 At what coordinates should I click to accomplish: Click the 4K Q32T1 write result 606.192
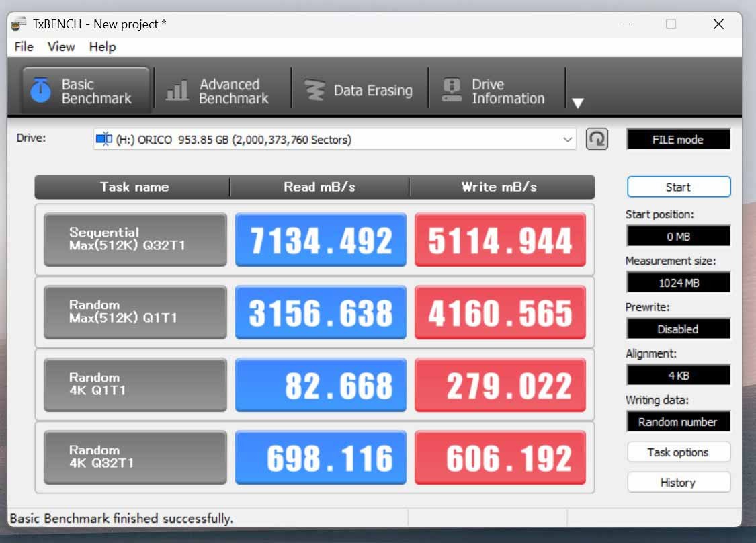[x=500, y=457]
